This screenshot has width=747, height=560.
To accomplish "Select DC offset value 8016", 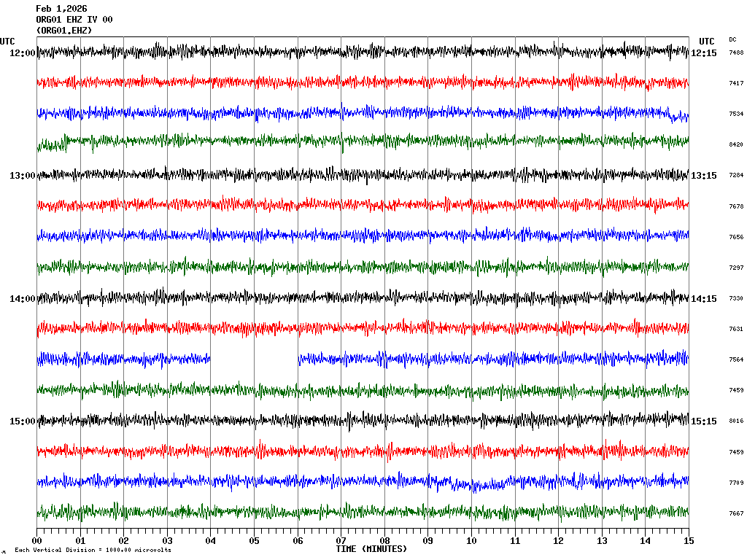I will tap(736, 421).
